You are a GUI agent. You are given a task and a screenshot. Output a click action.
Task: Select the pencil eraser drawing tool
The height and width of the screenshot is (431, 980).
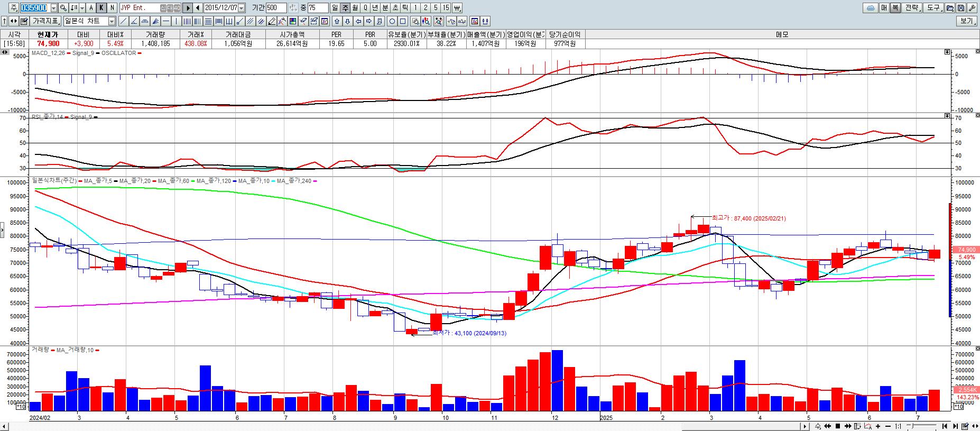pos(271,22)
